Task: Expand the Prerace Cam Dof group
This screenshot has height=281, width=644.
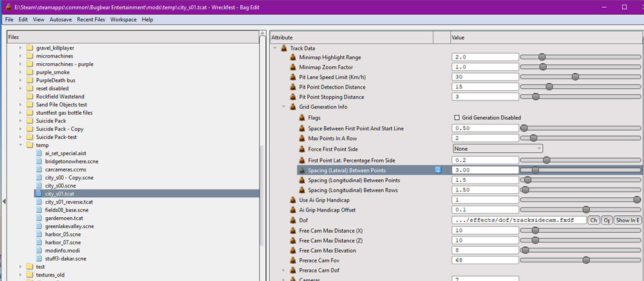Action: [284, 270]
